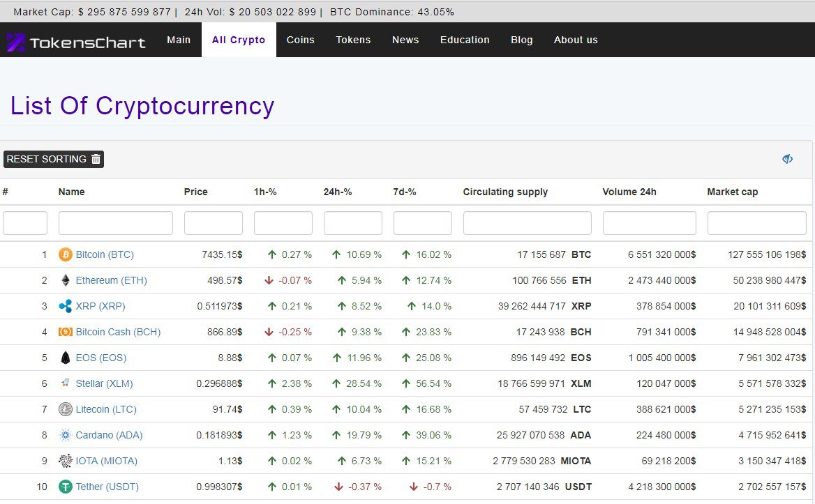Open the Cardano (ADA) link
815x504 pixels.
tap(109, 435)
